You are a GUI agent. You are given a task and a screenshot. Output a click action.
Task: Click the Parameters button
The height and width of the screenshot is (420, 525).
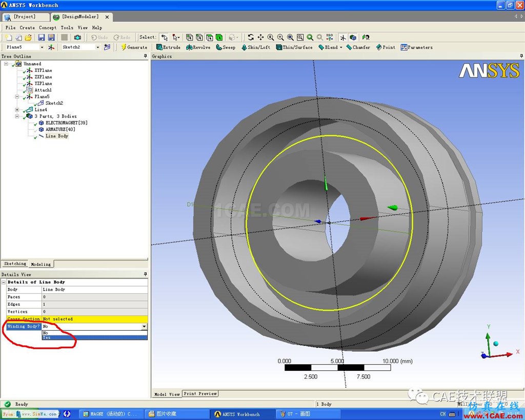pos(417,47)
